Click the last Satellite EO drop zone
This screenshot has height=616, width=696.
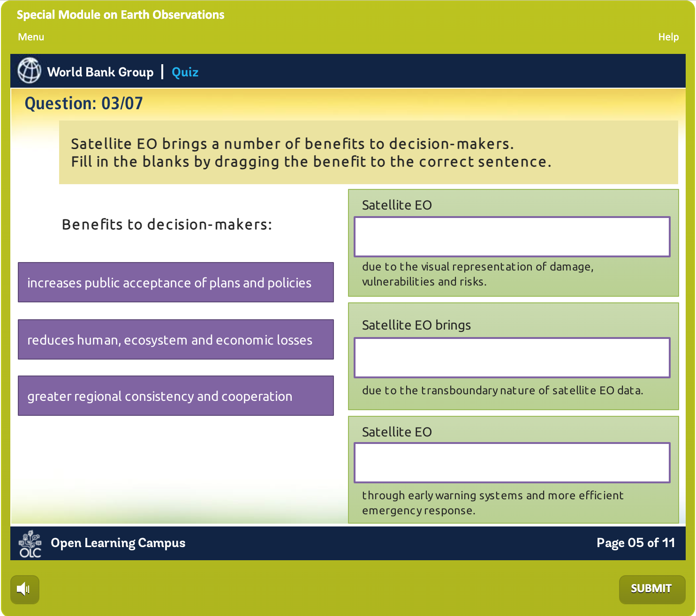coord(512,463)
